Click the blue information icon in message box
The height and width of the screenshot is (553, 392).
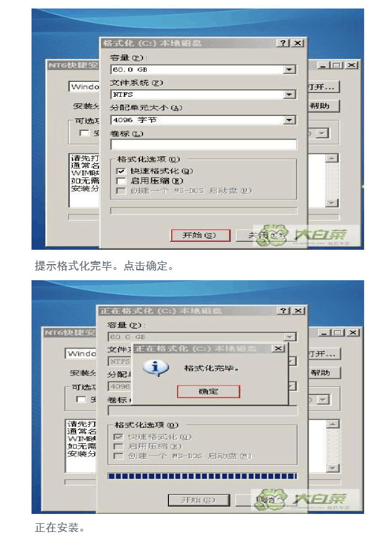(155, 368)
